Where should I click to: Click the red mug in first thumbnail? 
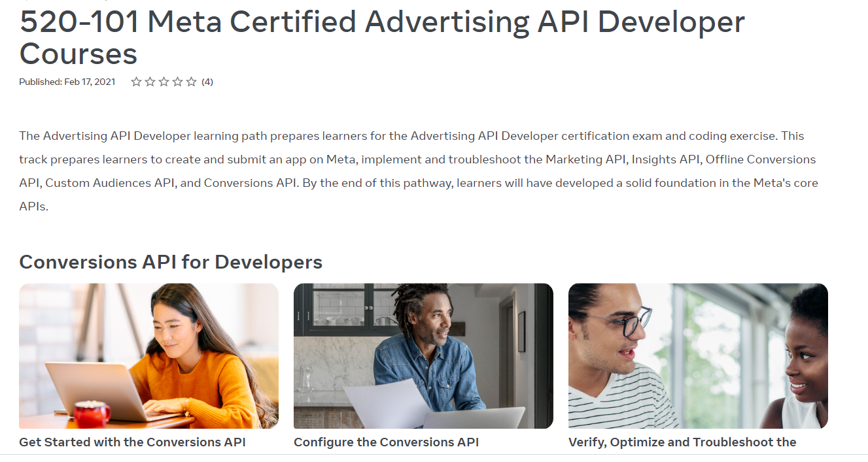92,414
